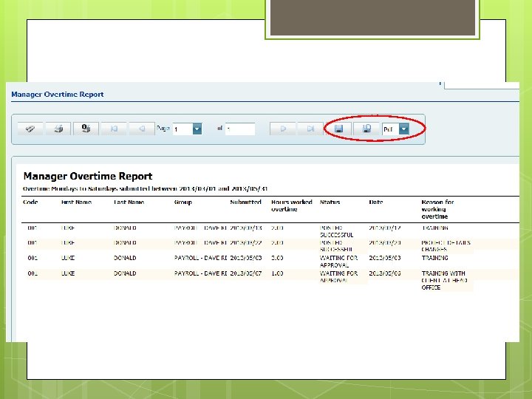
Task: Click the Status column header
Action: tap(330, 202)
